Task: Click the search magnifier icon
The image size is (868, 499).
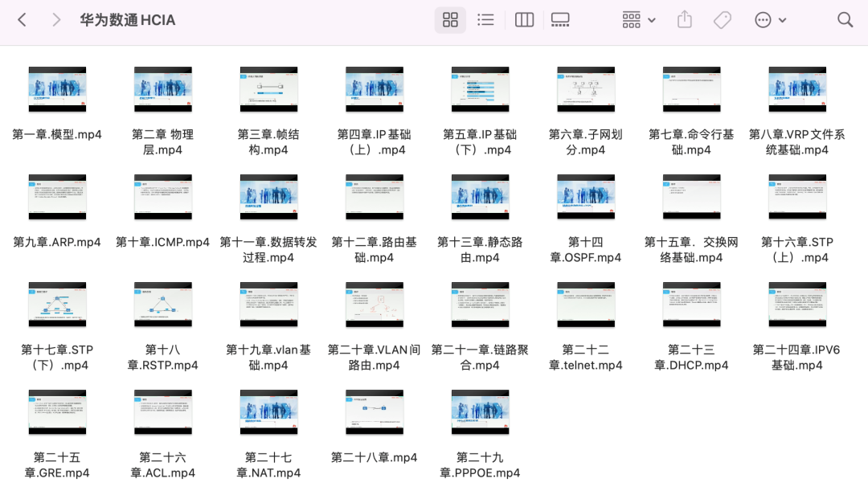Action: [845, 20]
